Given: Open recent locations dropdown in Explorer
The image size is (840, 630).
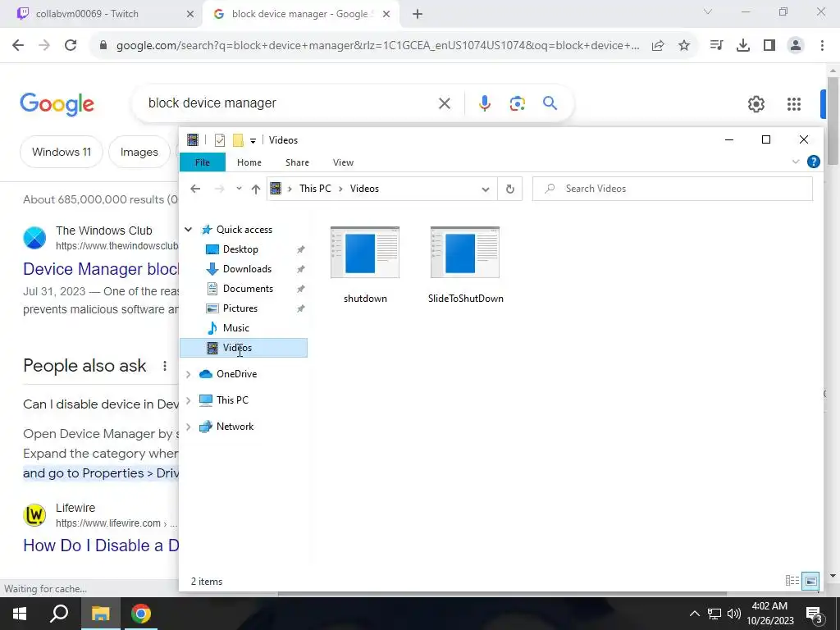Looking at the screenshot, I should 239,189.
